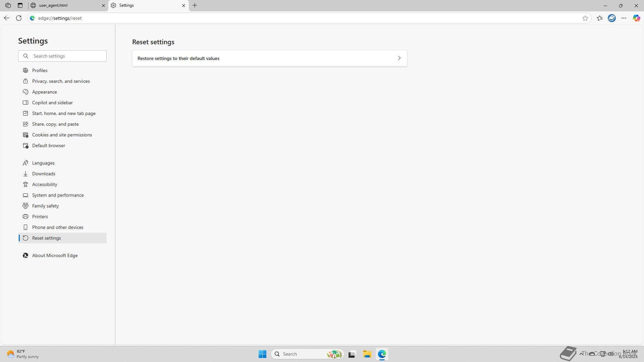This screenshot has height=362, width=644.
Task: Open the Workspaces icon at top-left
Action: [8, 5]
